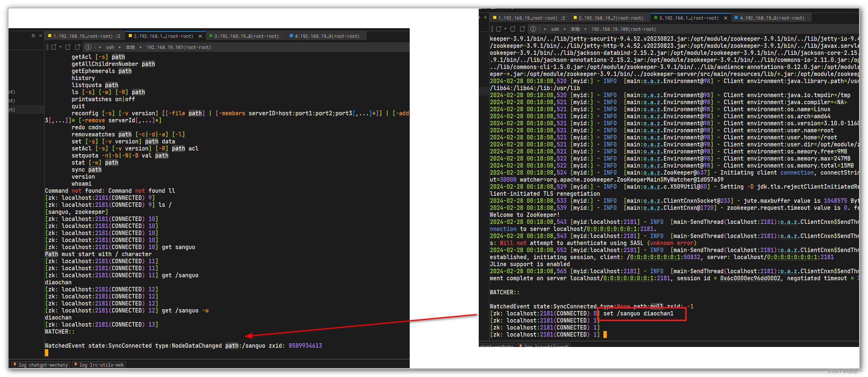
Task: Click 'get sanguo' command text
Action: click(x=178, y=247)
